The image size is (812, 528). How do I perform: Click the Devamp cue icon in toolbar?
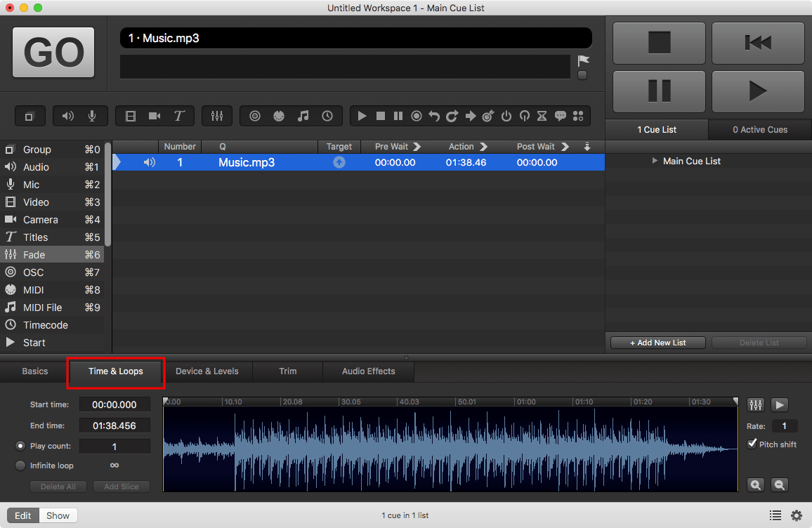point(452,116)
